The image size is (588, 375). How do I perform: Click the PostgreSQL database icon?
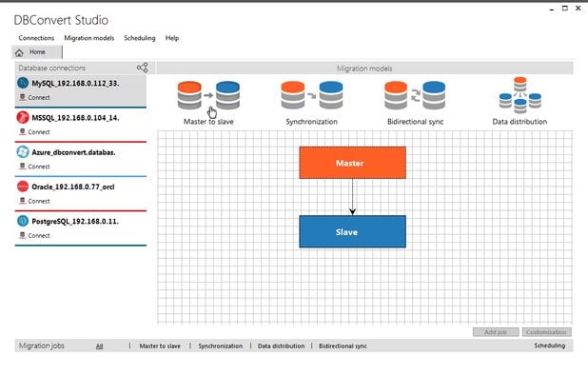(x=23, y=221)
